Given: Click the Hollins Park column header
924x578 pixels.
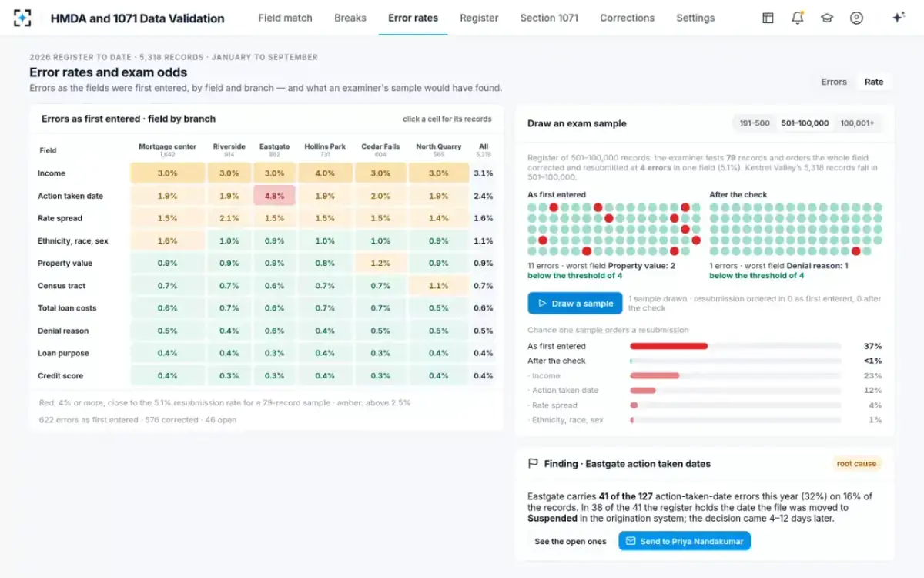Looking at the screenshot, I should pos(325,150).
